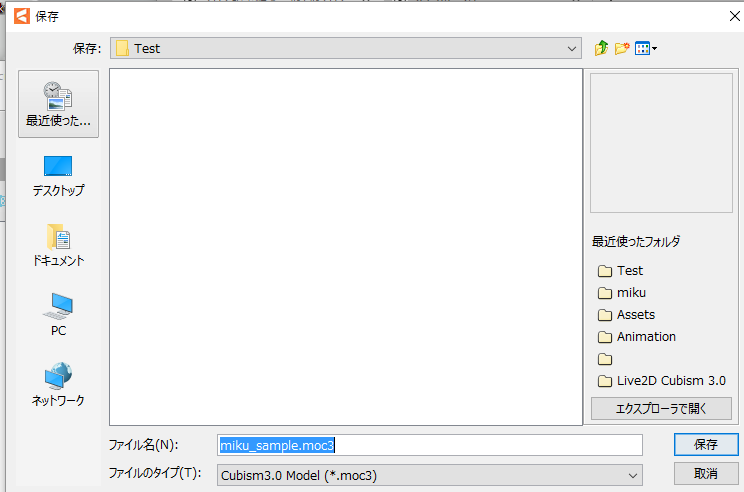The height and width of the screenshot is (492, 744).
Task: Open the Network location shortcut
Action: pos(58,385)
